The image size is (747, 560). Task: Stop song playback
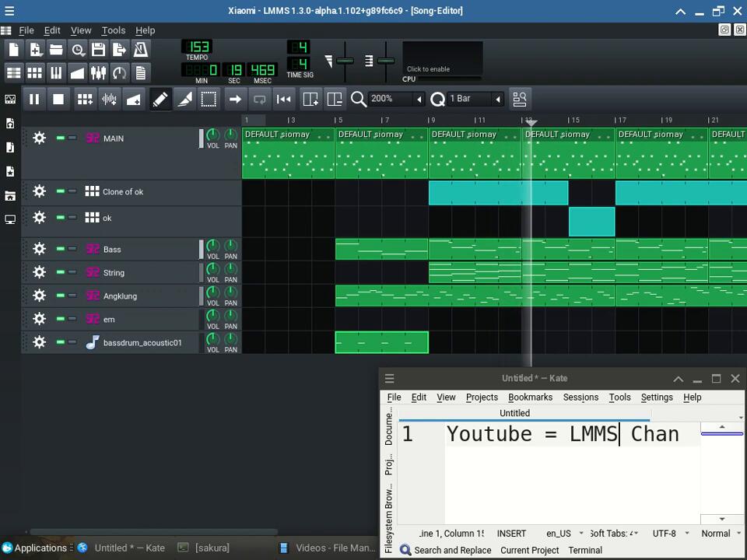[58, 100]
